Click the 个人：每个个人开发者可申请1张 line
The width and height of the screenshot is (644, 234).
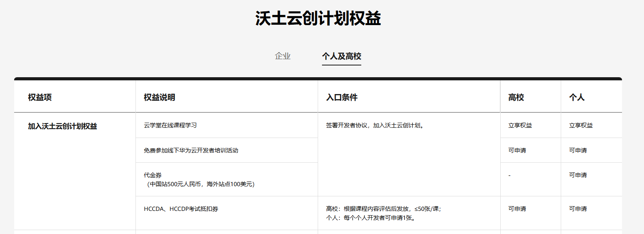(x=371, y=218)
